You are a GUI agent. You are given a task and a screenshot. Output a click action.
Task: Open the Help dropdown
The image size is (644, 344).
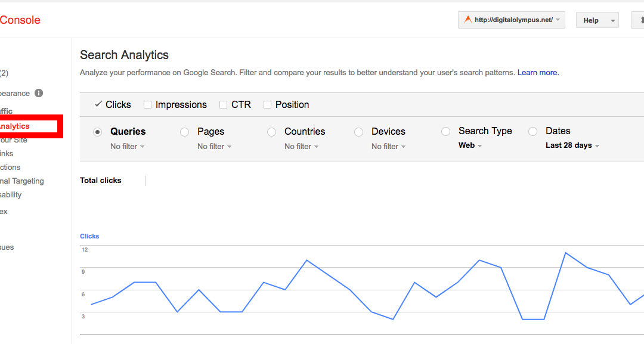(x=597, y=20)
